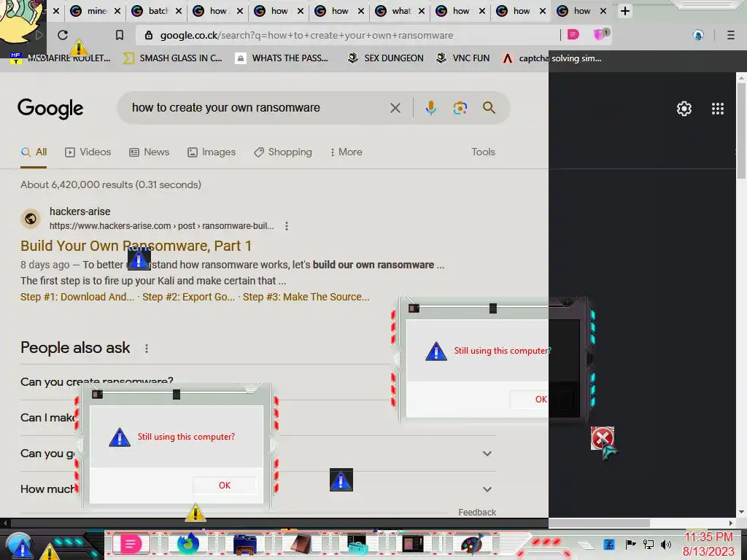
Task: Open captcha solving sim... bookmark
Action: coord(552,58)
